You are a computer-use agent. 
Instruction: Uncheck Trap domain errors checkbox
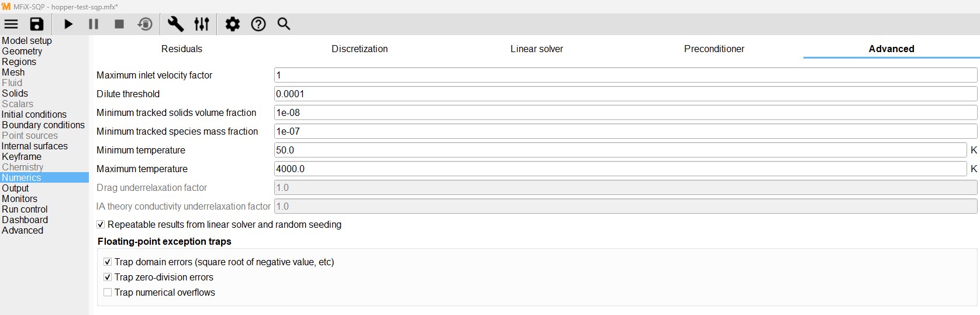[x=108, y=262]
